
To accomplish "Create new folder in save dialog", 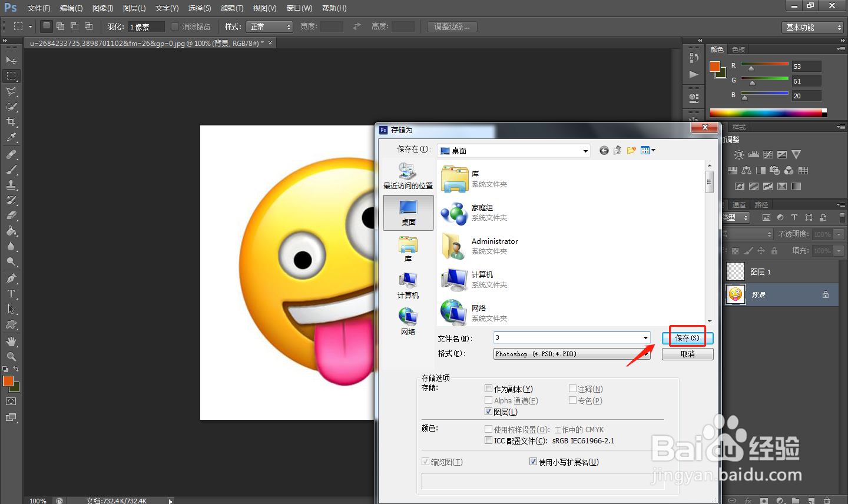I will tap(631, 151).
